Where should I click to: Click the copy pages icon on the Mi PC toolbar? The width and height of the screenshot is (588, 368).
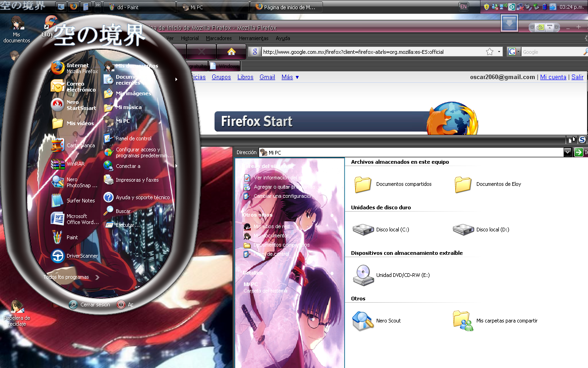pos(572,140)
